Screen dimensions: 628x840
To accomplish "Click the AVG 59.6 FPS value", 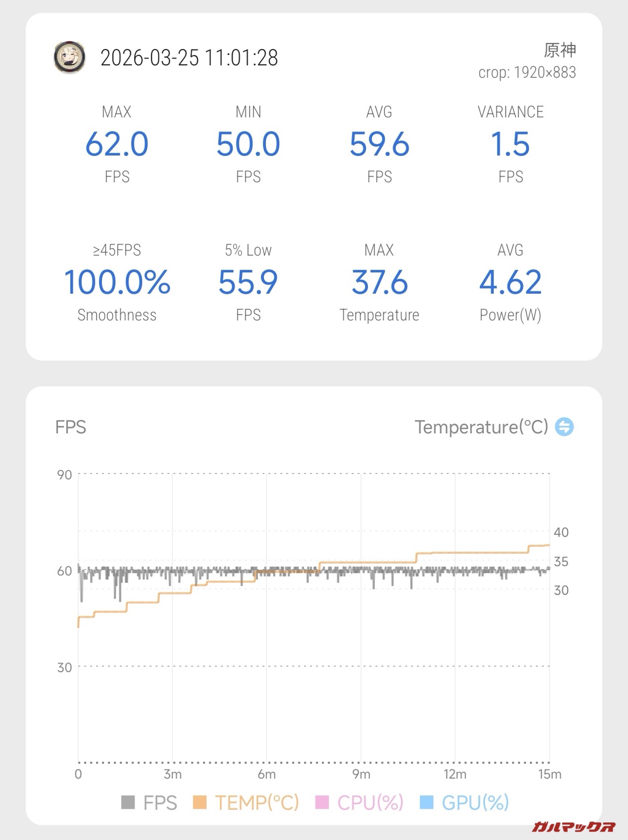I will coord(379,144).
